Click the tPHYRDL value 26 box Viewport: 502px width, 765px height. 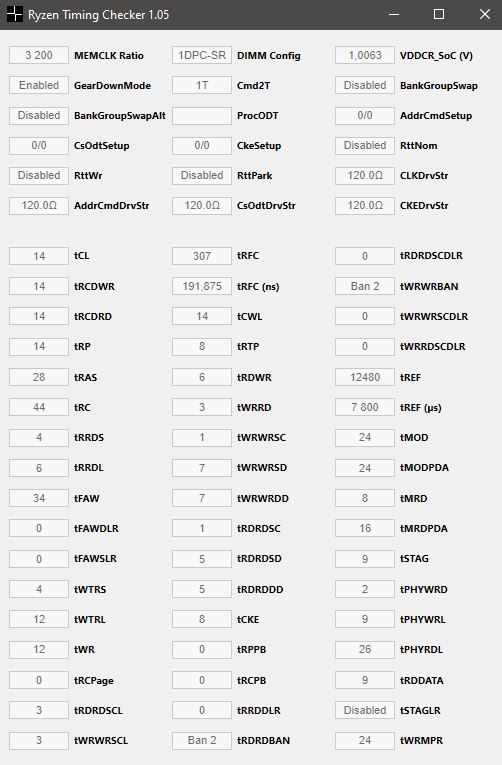pos(365,649)
